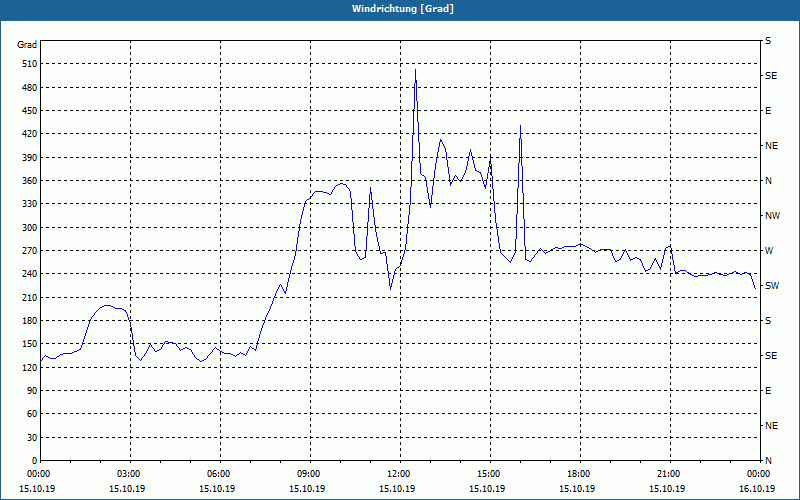Select the 06:00 time label
This screenshot has width=800, height=500.
[220, 474]
